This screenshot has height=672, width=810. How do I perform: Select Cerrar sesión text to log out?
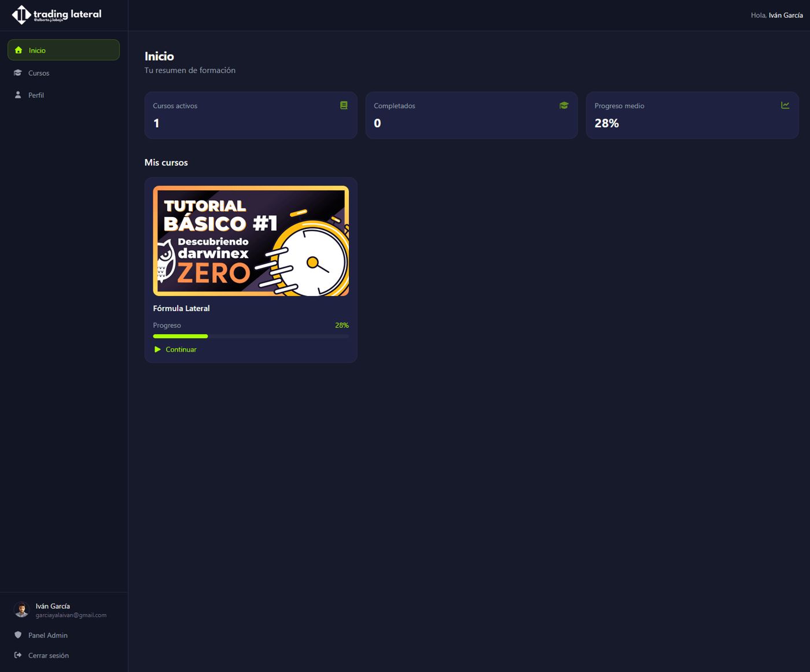pyautogui.click(x=49, y=655)
